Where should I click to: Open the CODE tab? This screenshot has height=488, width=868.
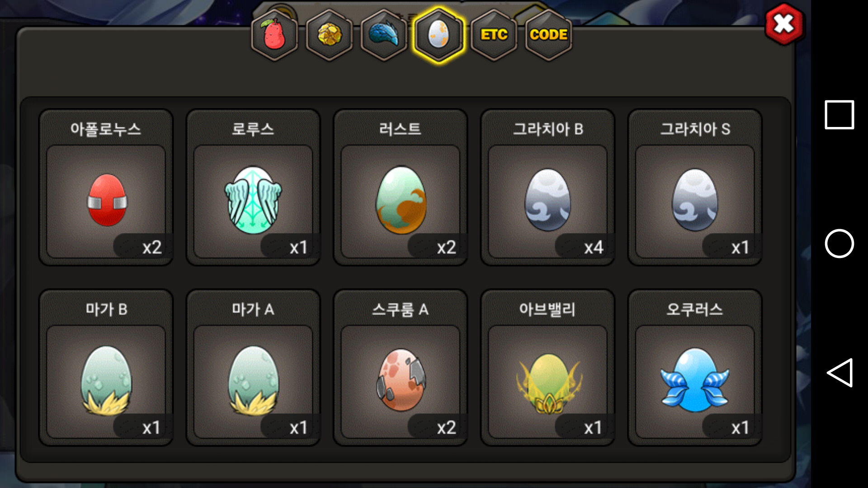pyautogui.click(x=548, y=35)
